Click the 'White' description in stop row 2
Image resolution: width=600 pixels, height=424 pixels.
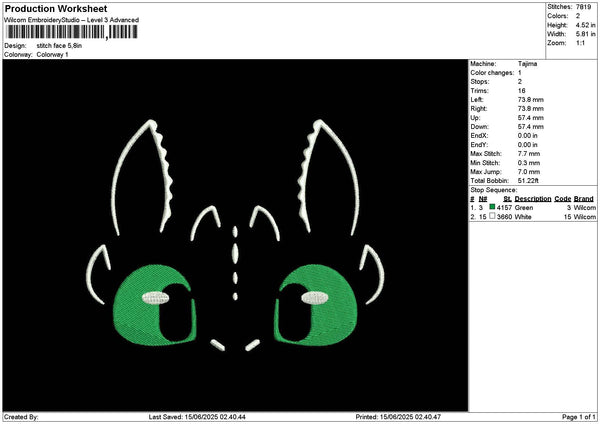523,217
